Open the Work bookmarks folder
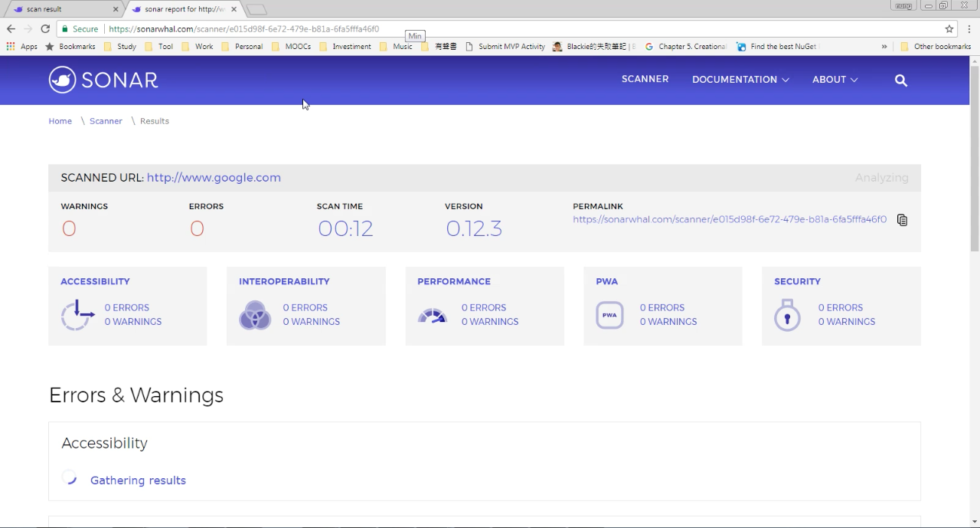 tap(197, 47)
